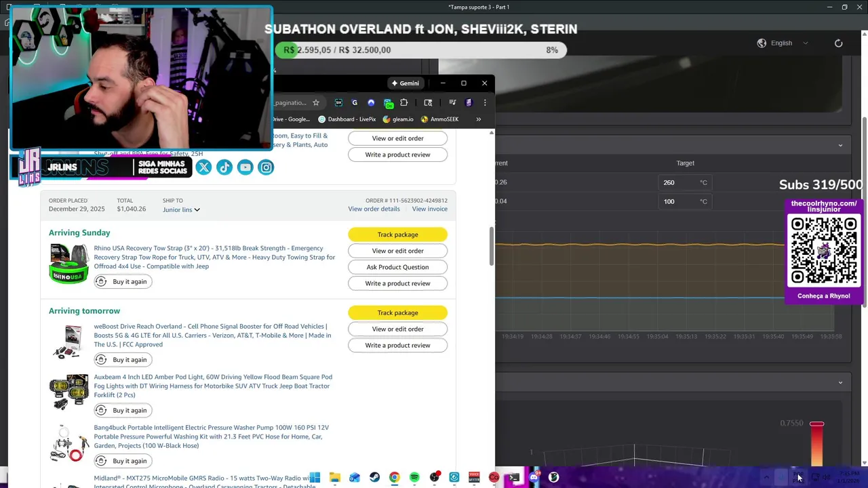868x488 pixels.
Task: Edit the 100 °C target temperature field
Action: [684, 202]
